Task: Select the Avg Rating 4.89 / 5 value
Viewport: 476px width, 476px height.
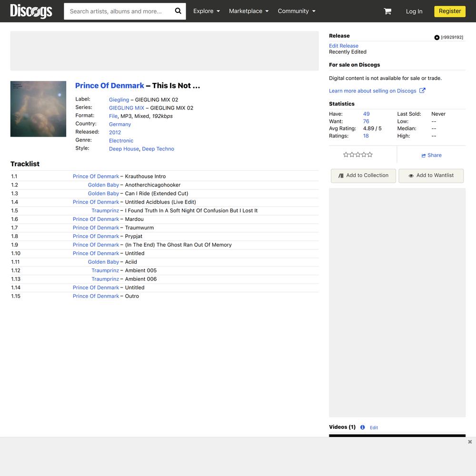Action: (x=372, y=129)
